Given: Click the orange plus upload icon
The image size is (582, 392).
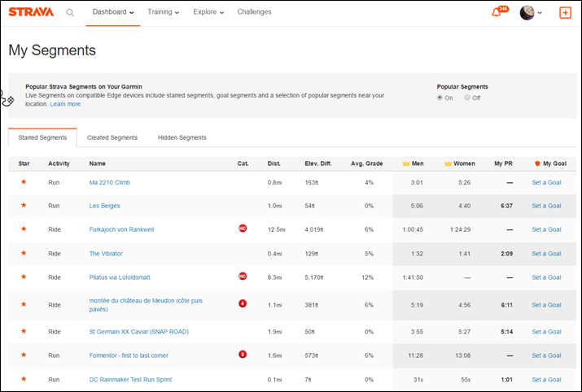Looking at the screenshot, I should (x=565, y=13).
